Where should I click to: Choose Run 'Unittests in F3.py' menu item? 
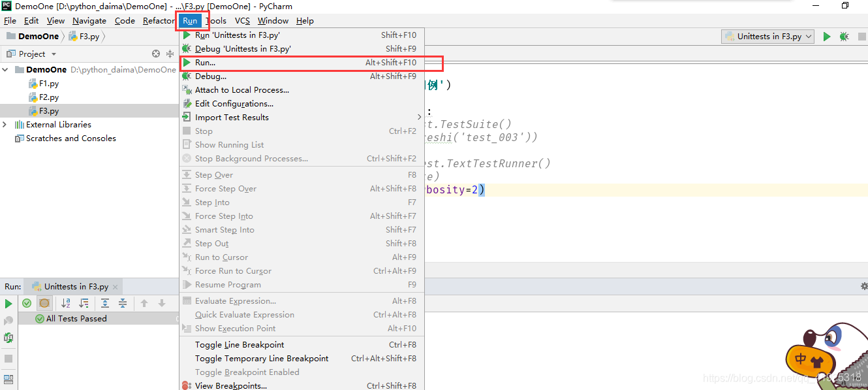click(302, 35)
